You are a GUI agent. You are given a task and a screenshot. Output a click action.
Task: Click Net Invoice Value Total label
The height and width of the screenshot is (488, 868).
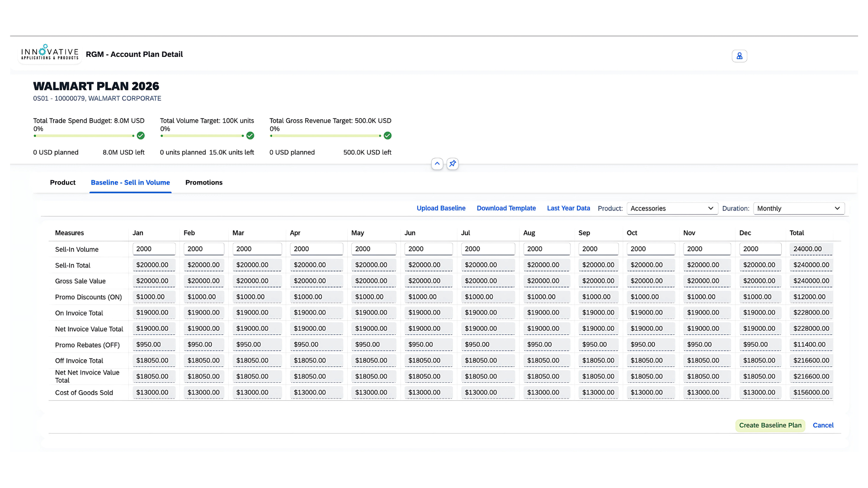point(89,329)
